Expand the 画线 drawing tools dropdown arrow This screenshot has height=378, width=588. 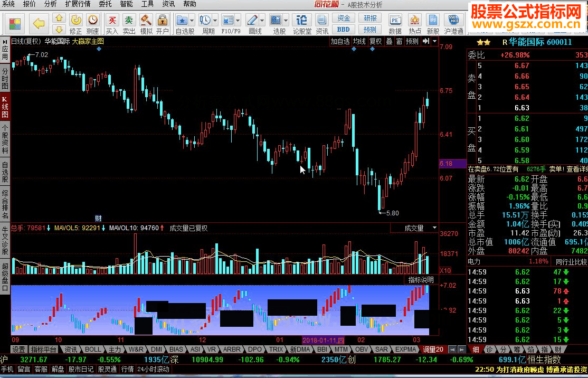[263, 21]
